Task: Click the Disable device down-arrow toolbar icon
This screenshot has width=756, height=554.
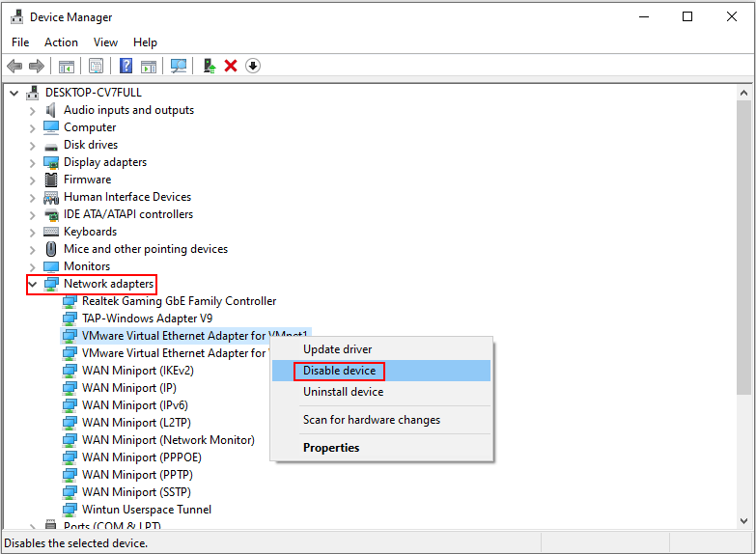Action: (253, 66)
